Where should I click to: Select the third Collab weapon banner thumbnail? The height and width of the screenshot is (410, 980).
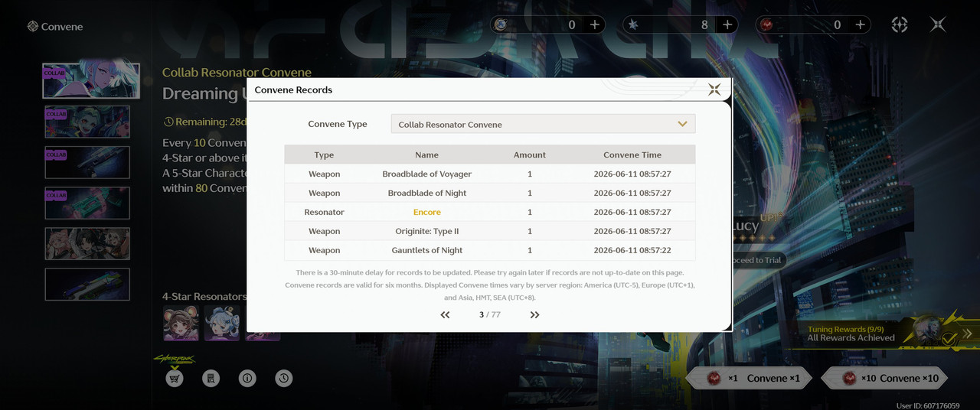[87, 162]
